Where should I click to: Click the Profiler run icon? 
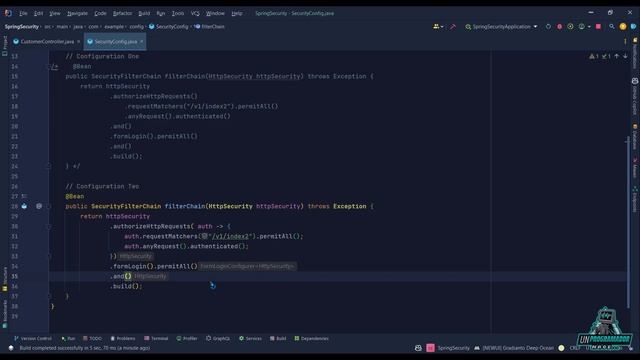coord(581,27)
